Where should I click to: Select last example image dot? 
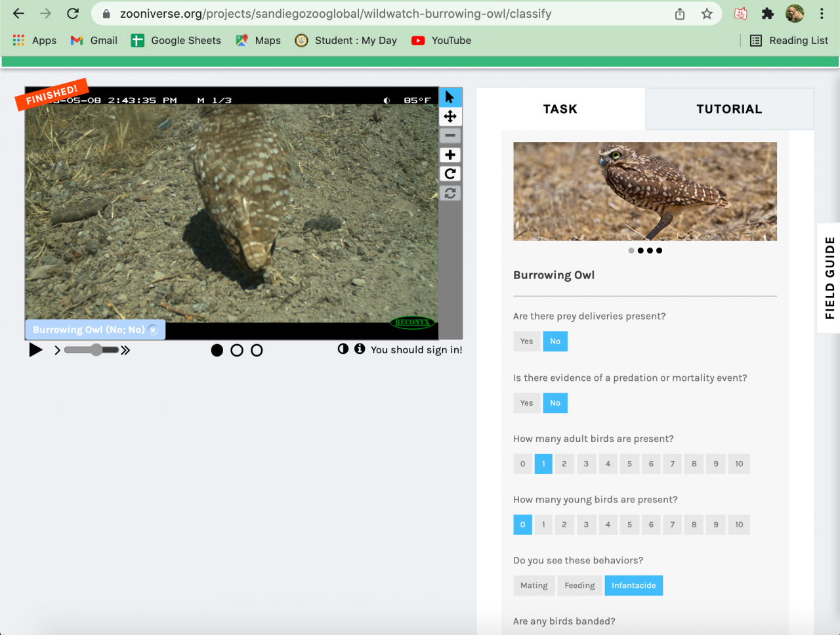(x=659, y=250)
